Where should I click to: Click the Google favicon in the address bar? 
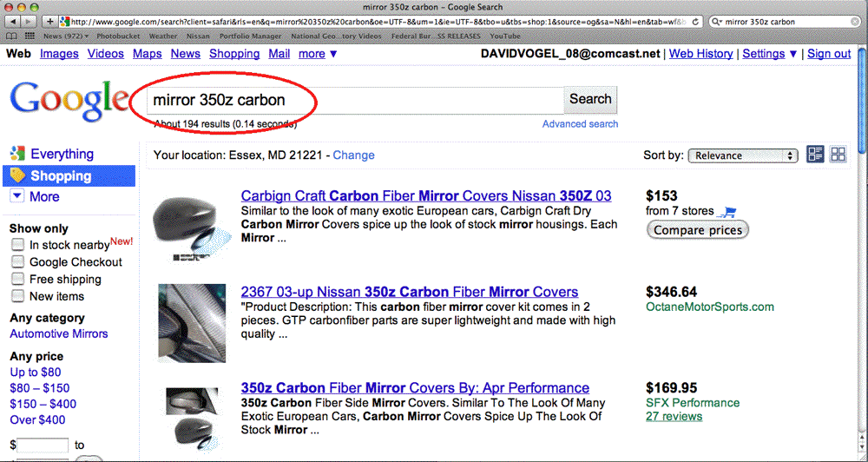[65, 22]
